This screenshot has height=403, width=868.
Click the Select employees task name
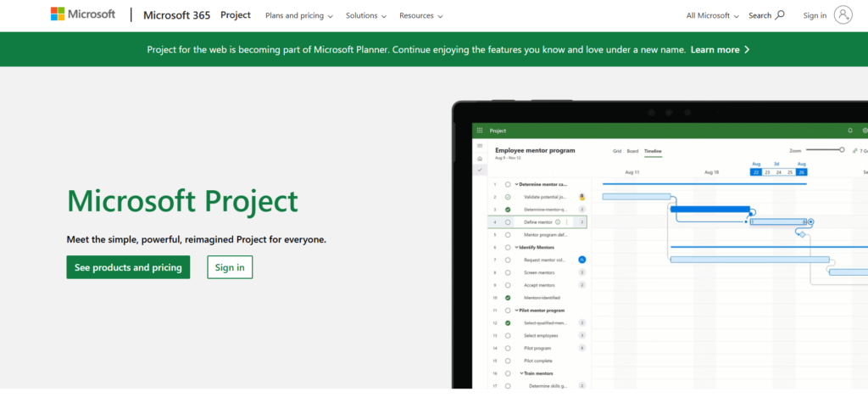(541, 335)
